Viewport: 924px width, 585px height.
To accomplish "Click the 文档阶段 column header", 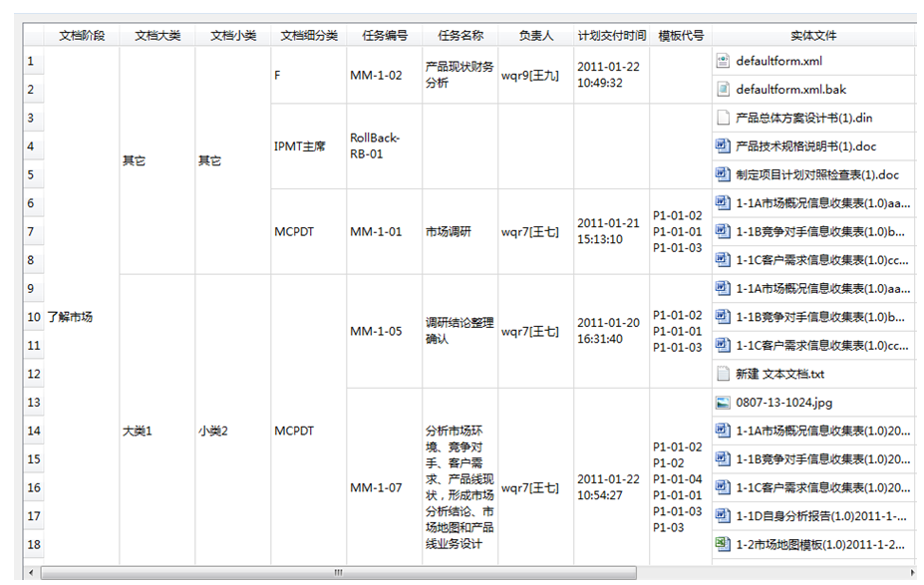I will [x=82, y=36].
